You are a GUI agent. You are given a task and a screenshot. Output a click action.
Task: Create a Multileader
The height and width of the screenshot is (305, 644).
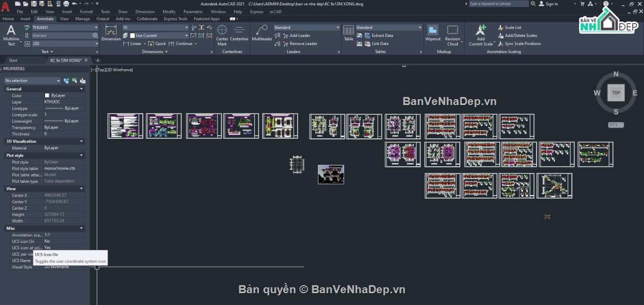[262, 33]
